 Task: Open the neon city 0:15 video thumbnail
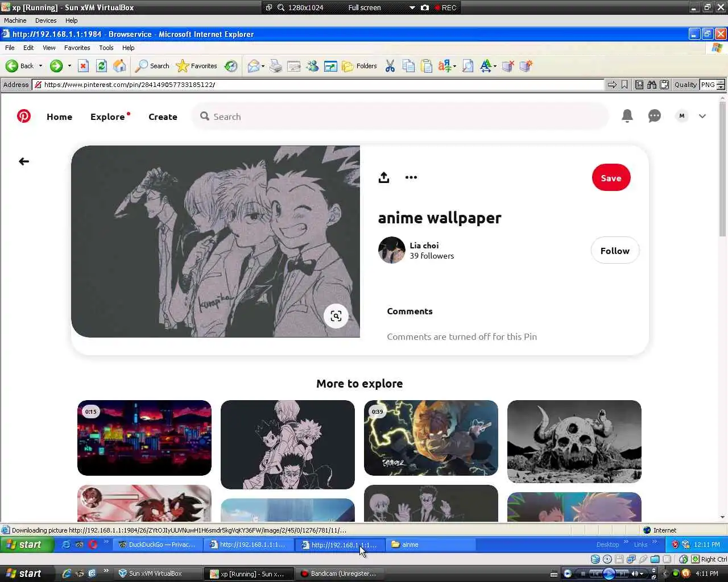click(x=144, y=438)
